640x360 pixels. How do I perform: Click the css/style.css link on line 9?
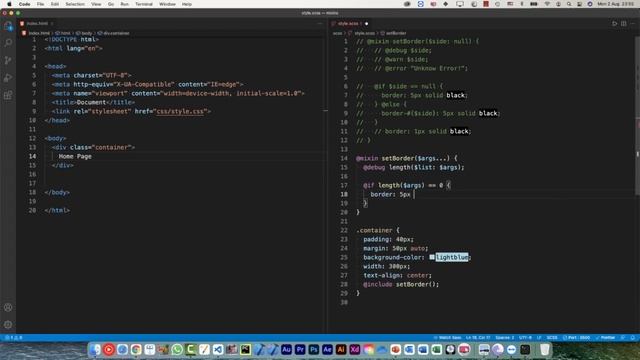[180, 111]
